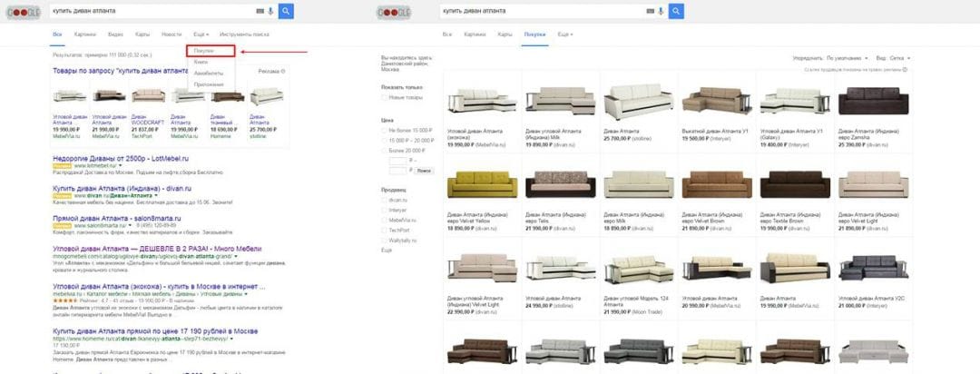This screenshot has height=374, width=980.
Task: Open Ещё dropdown in right Shopping tabs
Action: [565, 34]
